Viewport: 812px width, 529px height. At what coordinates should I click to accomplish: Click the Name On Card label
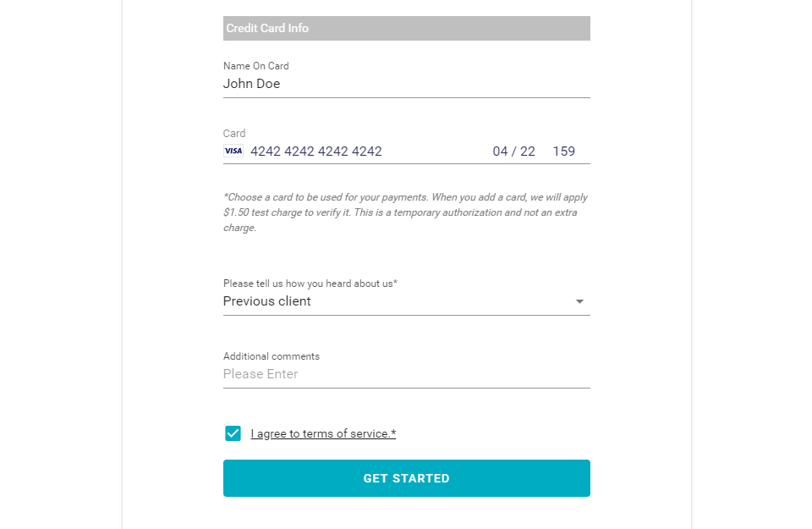255,66
